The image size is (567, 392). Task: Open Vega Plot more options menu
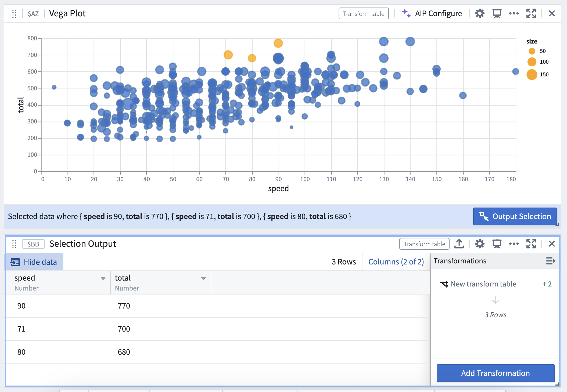[514, 13]
